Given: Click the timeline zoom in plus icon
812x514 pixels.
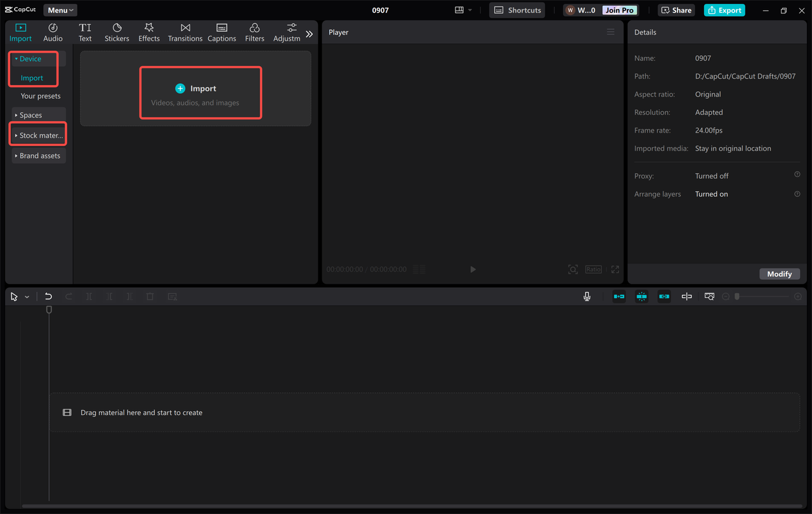Looking at the screenshot, I should [797, 296].
